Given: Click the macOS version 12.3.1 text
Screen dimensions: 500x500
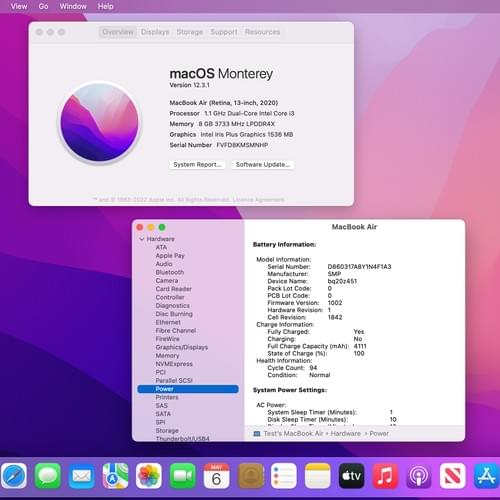Looking at the screenshot, I should 190,85.
